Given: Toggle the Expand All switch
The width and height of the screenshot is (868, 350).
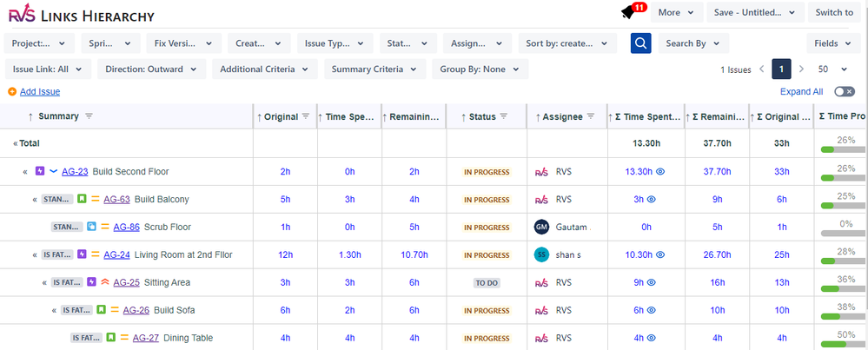Looking at the screenshot, I should coord(843,91).
